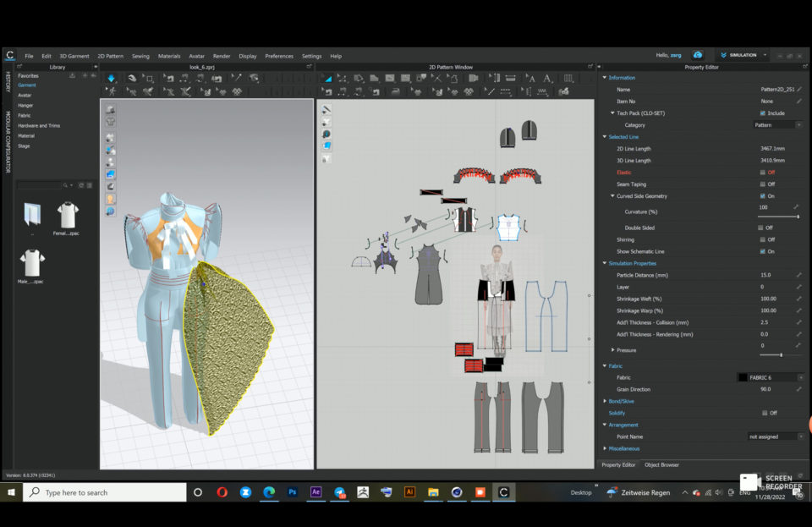This screenshot has width=812, height=527.
Task: Activate the Simulate tool in the 3D toolbar
Action: 112,79
